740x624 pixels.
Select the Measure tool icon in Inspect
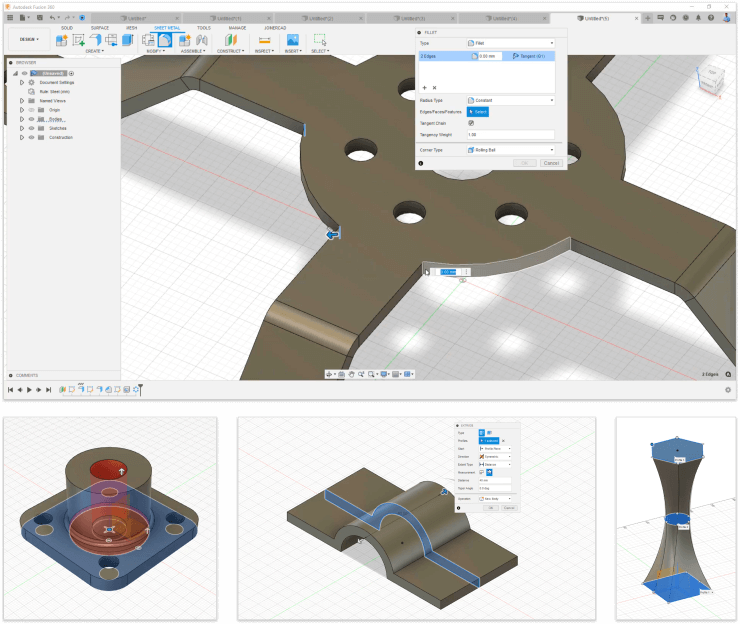point(265,41)
